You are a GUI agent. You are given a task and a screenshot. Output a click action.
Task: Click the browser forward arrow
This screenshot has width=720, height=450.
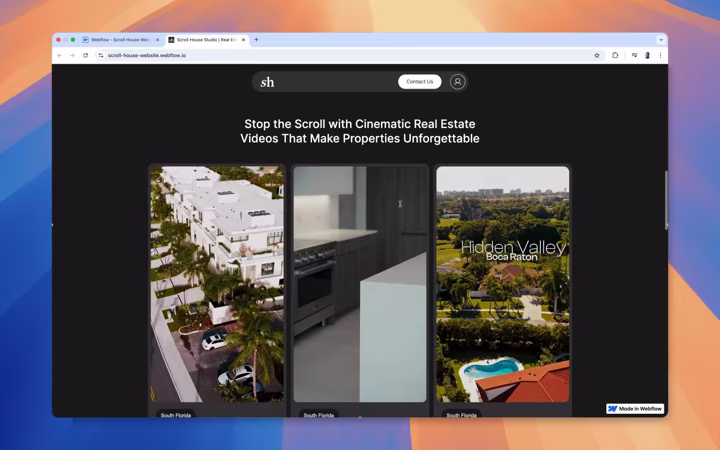point(72,55)
